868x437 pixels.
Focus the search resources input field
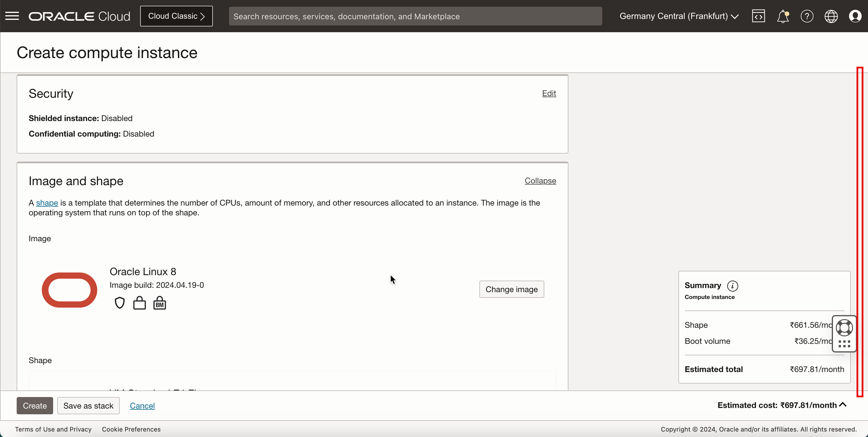[415, 16]
